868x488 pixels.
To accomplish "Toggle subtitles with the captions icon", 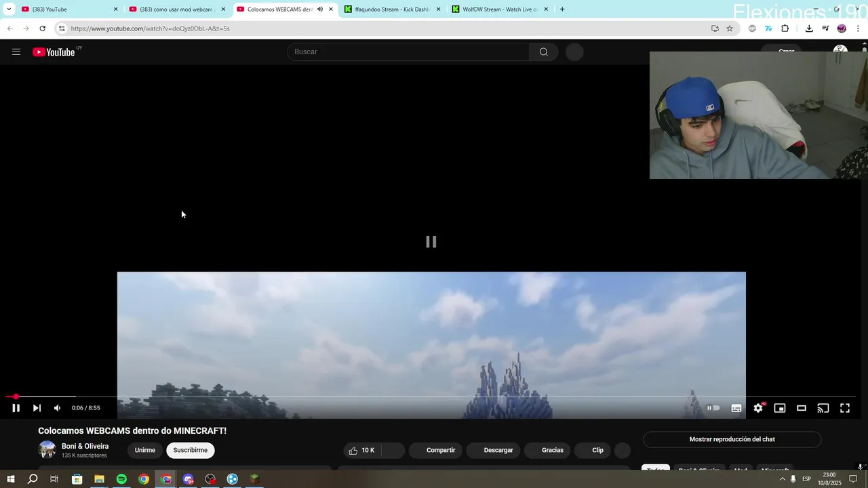I will (x=736, y=408).
